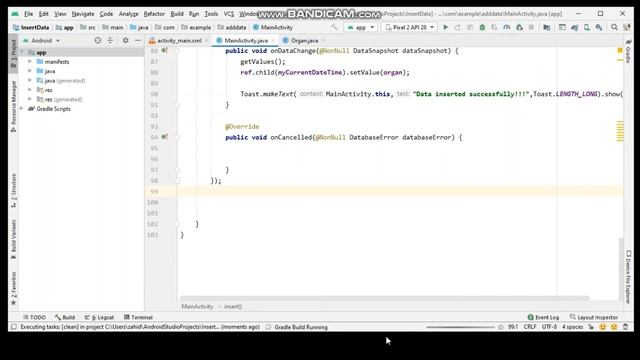Open the Structure side tab
Screen dimensions: 640x360
[x=13, y=191]
